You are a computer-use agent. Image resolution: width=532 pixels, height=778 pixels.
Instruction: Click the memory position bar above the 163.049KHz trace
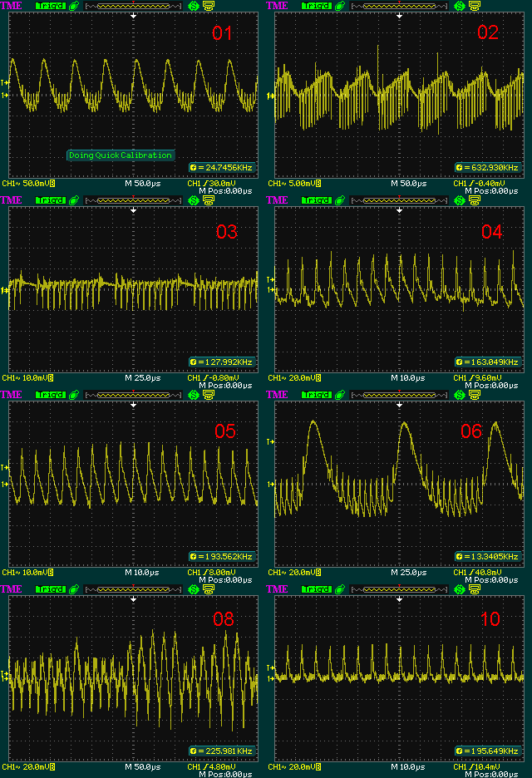400,200
